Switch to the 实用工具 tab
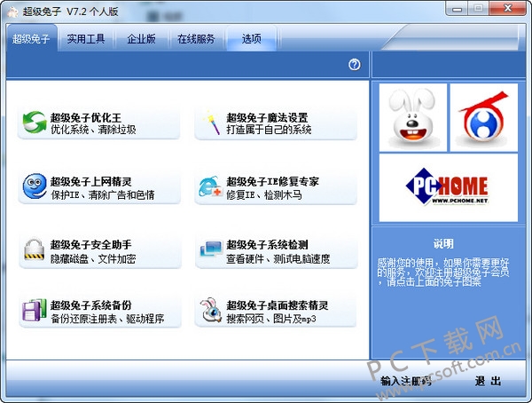 pos(86,39)
